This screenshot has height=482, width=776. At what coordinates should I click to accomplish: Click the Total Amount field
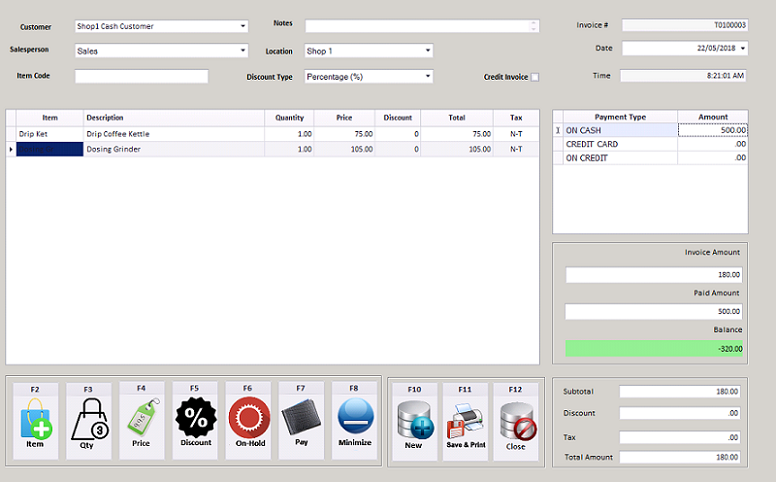[679, 457]
